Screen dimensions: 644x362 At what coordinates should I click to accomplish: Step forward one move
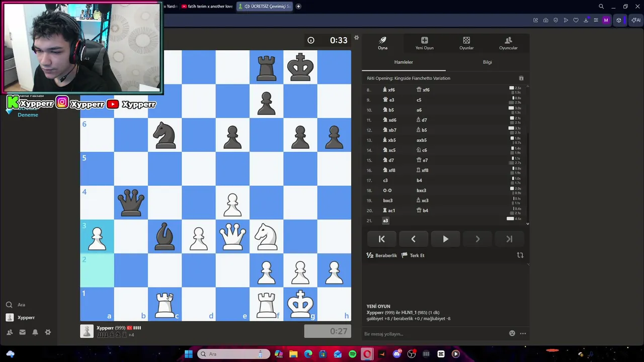coord(477,239)
